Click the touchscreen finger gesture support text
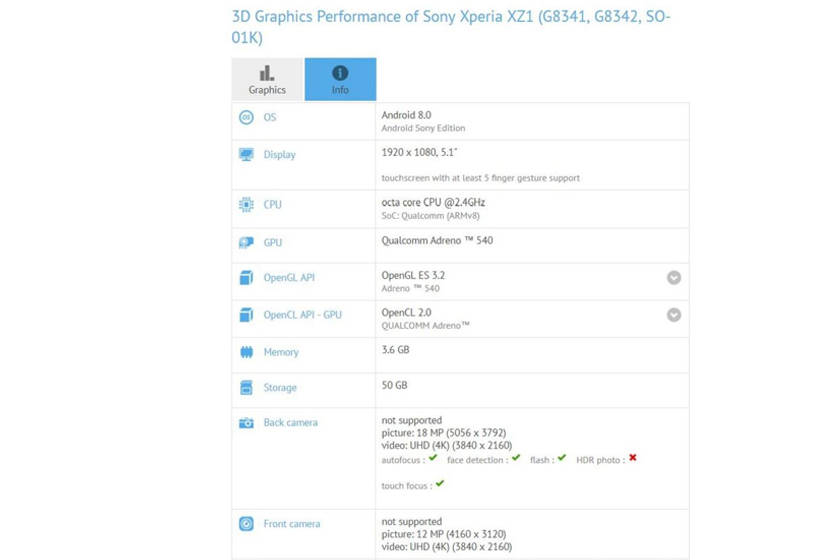840x560 pixels. (x=481, y=178)
